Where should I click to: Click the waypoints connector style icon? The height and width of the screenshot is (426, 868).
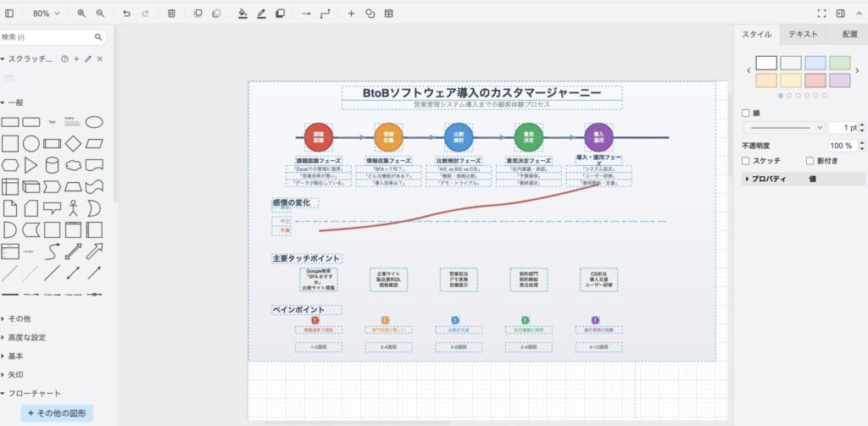coord(325,14)
